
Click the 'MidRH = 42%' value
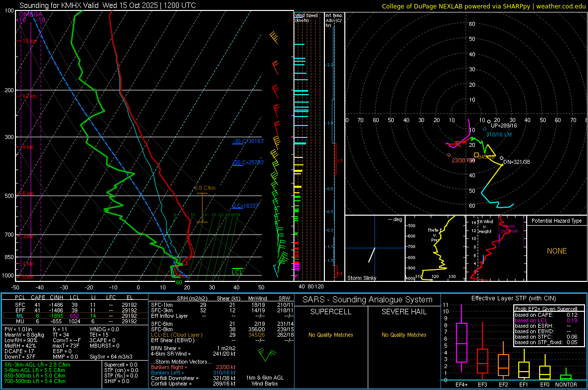coord(20,346)
